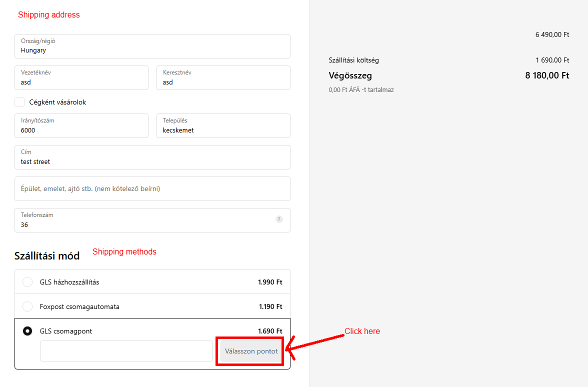Select the GLS csomagpont radio button
The width and height of the screenshot is (588, 387).
coord(28,331)
